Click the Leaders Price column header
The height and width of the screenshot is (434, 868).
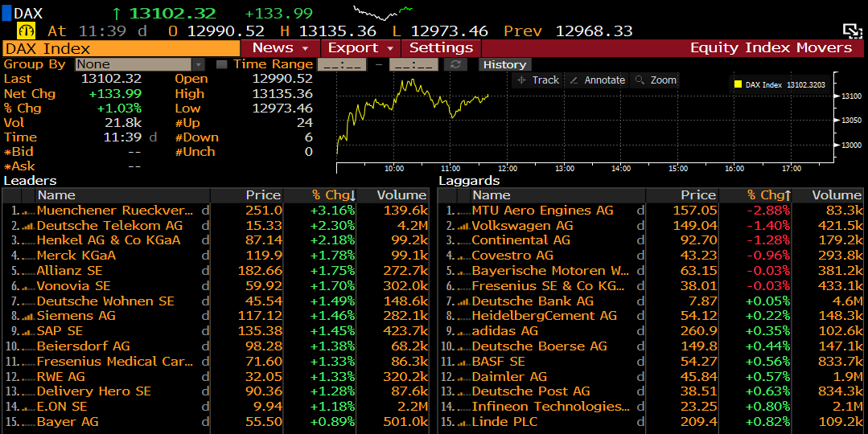[x=246, y=195]
